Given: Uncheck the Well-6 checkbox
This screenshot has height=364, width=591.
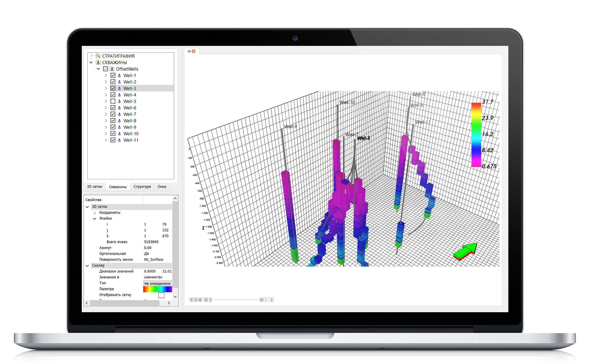Looking at the screenshot, I should (x=113, y=108).
